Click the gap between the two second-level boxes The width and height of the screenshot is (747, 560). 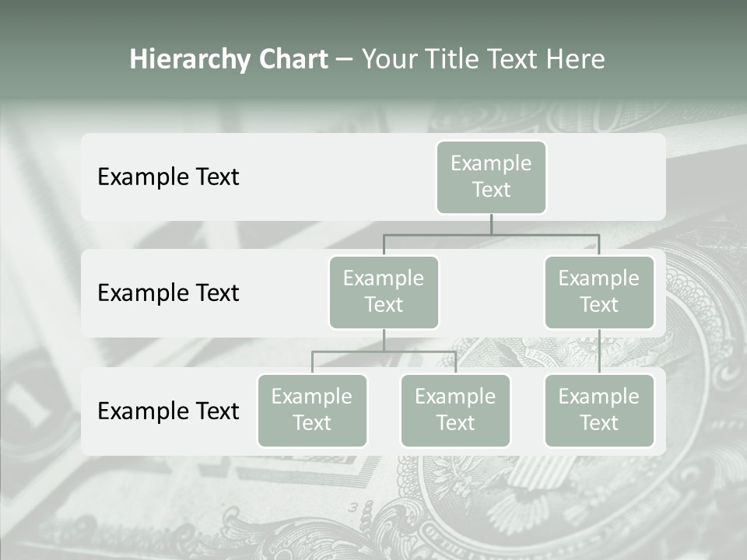point(491,293)
